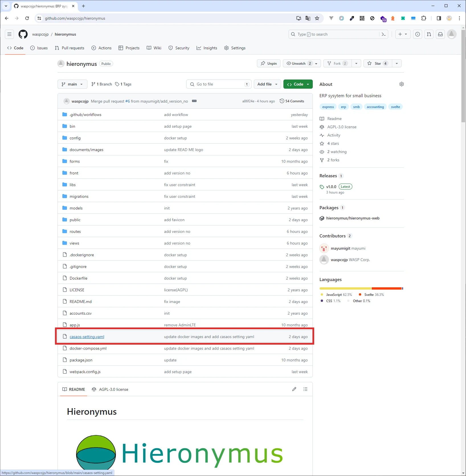The width and height of the screenshot is (466, 476).
Task: Unpin the repository
Action: (269, 63)
